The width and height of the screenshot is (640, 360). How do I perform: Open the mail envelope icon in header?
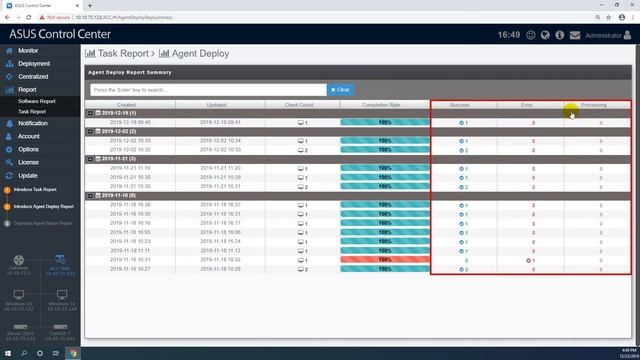[575, 35]
